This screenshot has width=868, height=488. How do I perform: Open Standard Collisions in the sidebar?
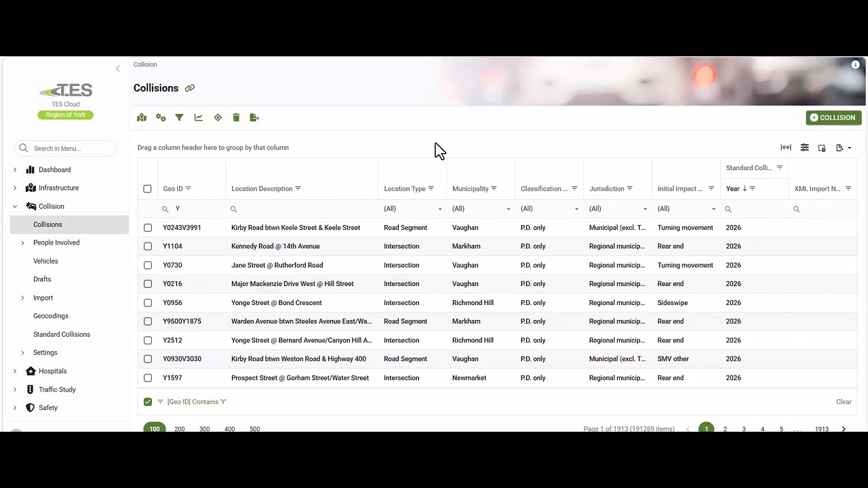[62, 334]
